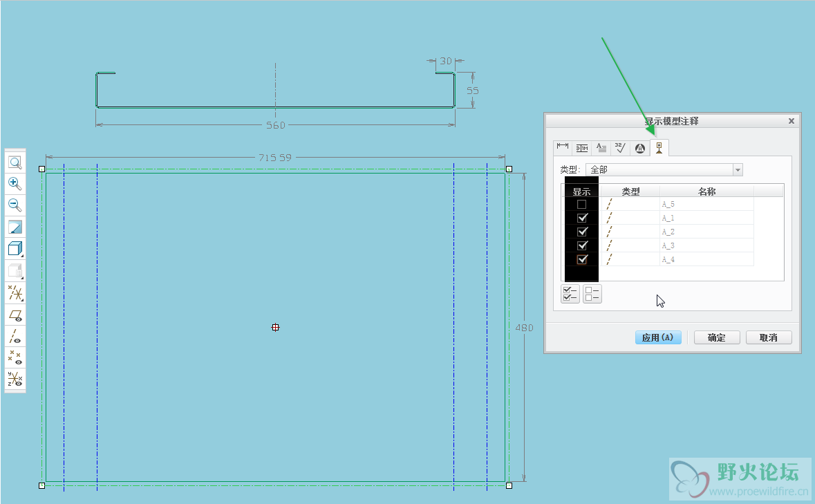Select the A_4 name cell
Screen dimensions: 815x504
click(706, 259)
